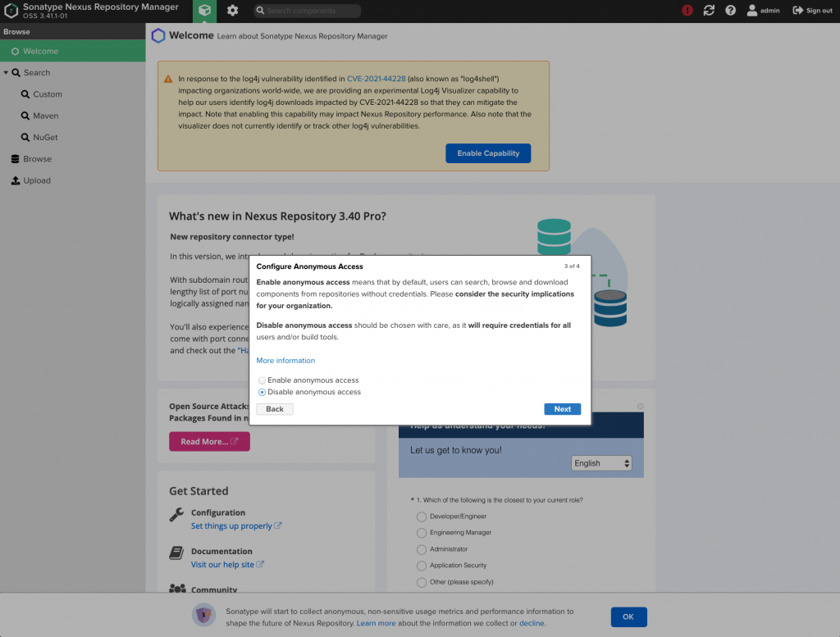
Task: Open NuGet search in sidebar
Action: coord(45,137)
